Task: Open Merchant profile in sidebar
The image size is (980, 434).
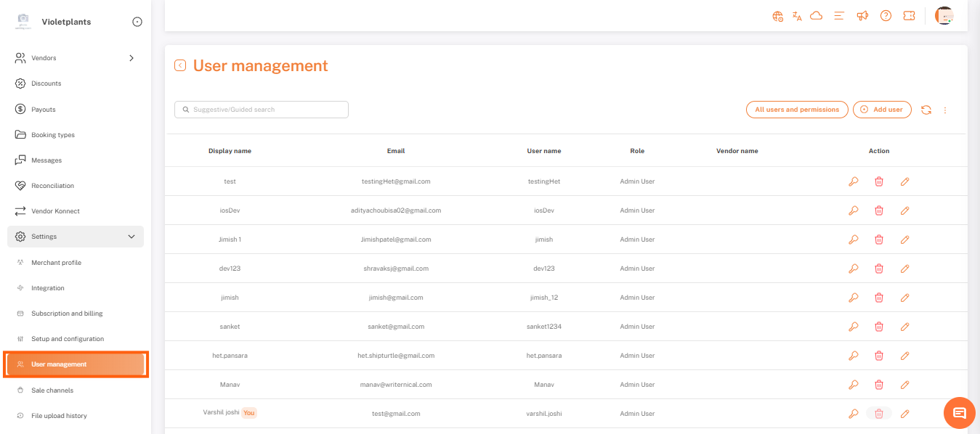Action: (56, 263)
